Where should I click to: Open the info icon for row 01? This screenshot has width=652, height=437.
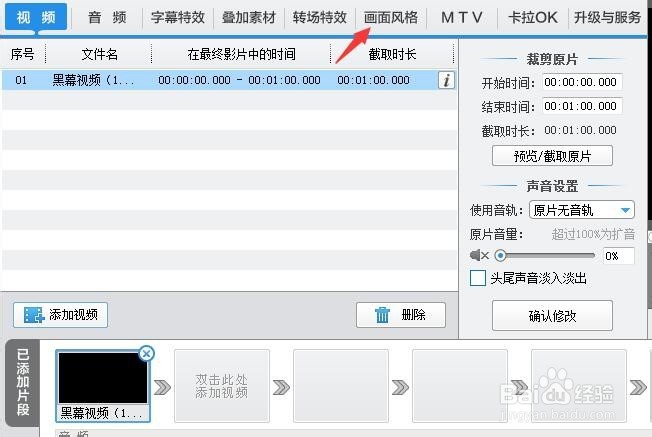tap(446, 80)
